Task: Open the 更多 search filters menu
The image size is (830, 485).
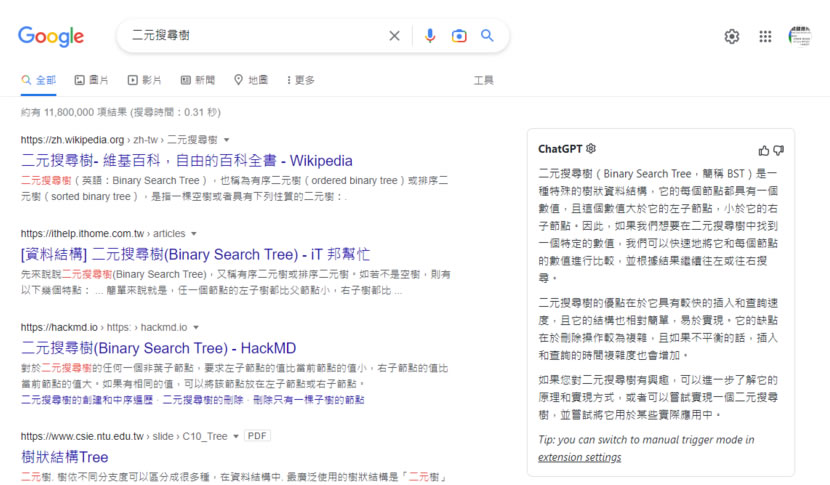Action: 300,80
